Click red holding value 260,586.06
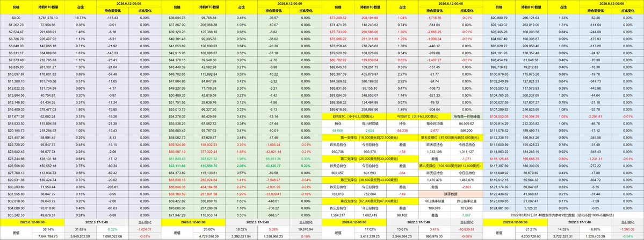 (370, 32)
